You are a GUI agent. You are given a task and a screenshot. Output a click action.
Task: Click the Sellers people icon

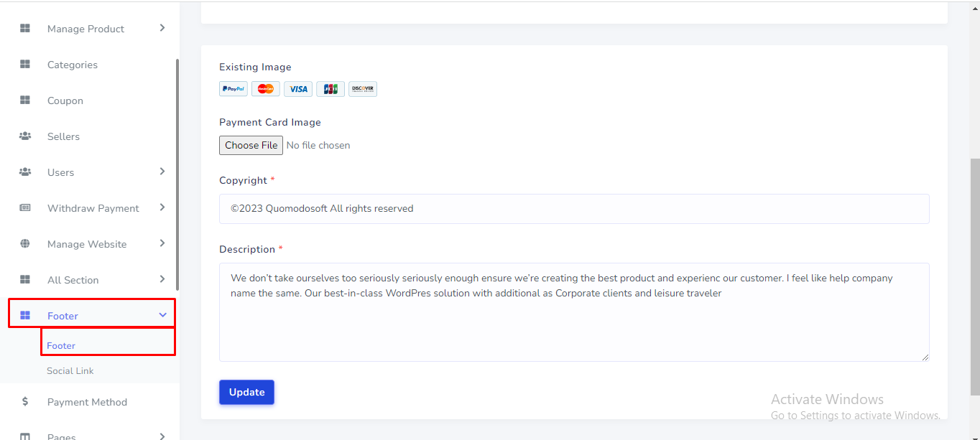tap(25, 136)
